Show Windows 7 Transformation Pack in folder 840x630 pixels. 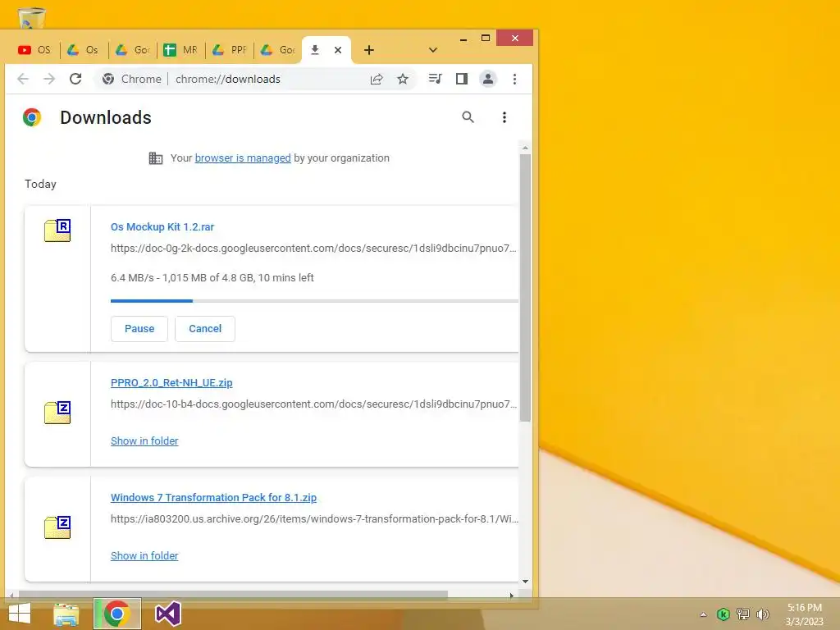pyautogui.click(x=144, y=555)
